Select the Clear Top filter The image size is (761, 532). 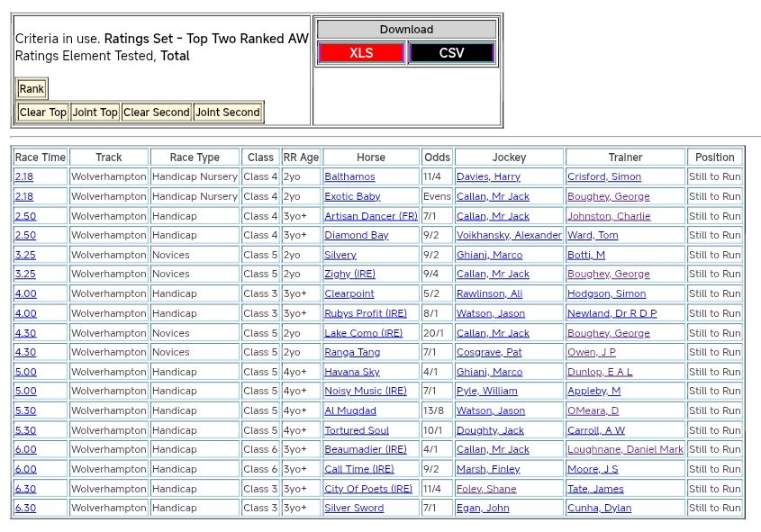43,113
